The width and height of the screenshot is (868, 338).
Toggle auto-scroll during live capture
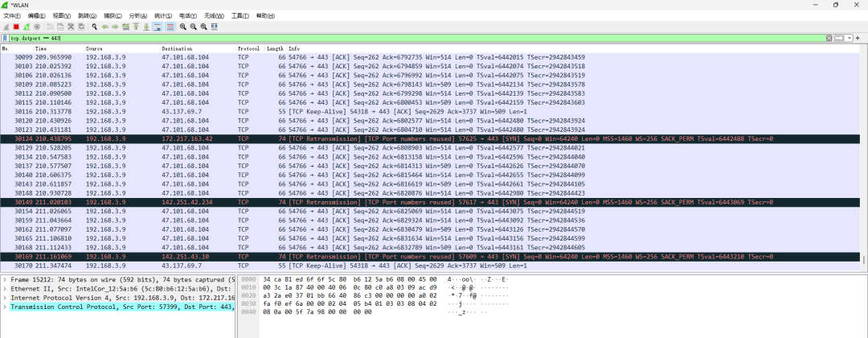(x=158, y=27)
